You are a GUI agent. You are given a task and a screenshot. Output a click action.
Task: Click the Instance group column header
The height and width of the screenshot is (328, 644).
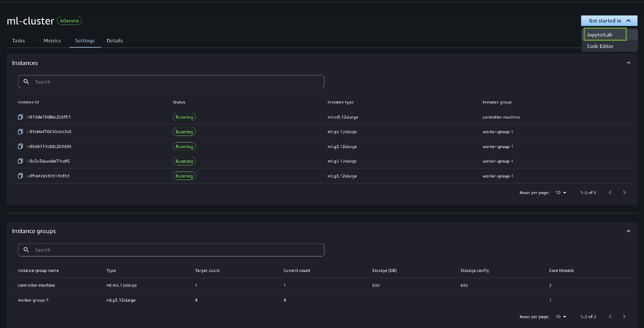(x=497, y=102)
